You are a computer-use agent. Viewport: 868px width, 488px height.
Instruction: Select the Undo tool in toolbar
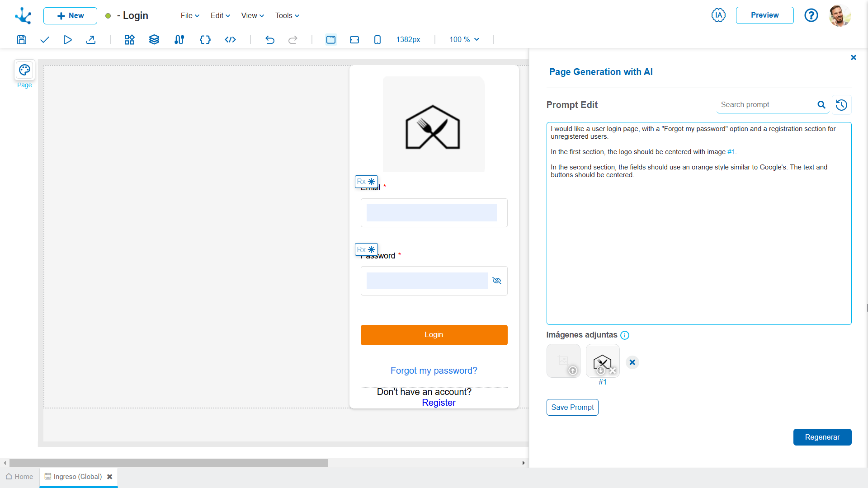pos(270,39)
